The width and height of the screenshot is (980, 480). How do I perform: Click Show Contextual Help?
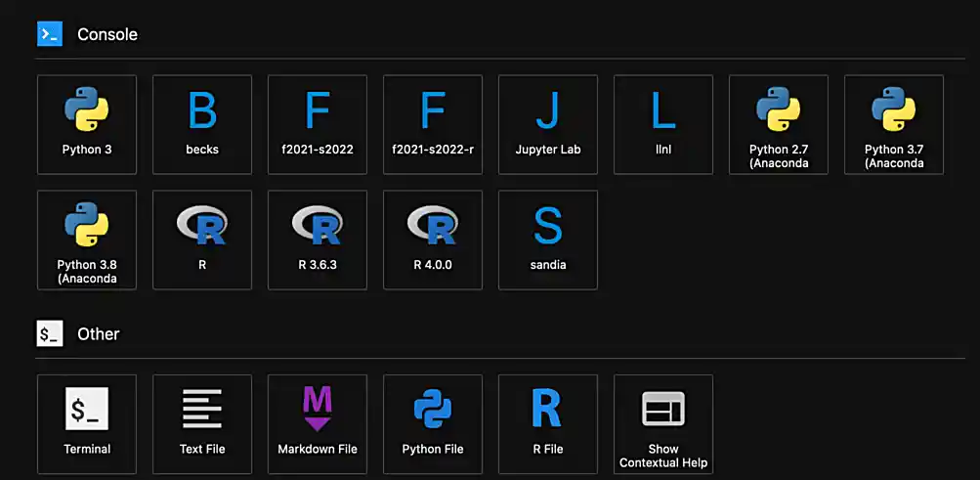pyautogui.click(x=663, y=423)
